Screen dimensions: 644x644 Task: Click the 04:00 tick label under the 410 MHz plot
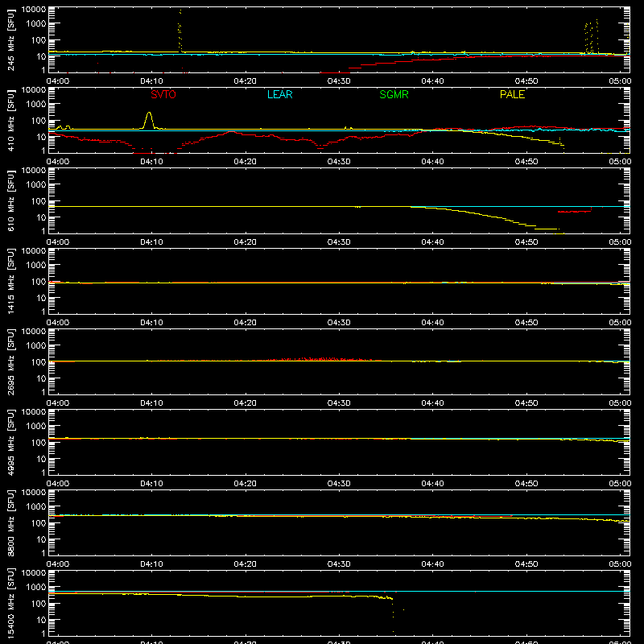click(x=58, y=162)
